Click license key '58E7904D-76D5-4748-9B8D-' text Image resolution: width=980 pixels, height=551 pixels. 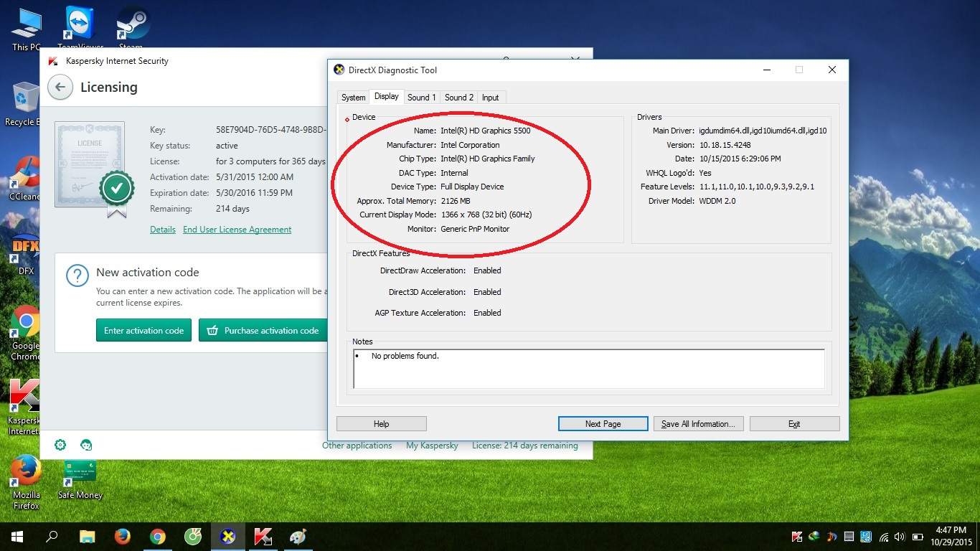pos(271,130)
